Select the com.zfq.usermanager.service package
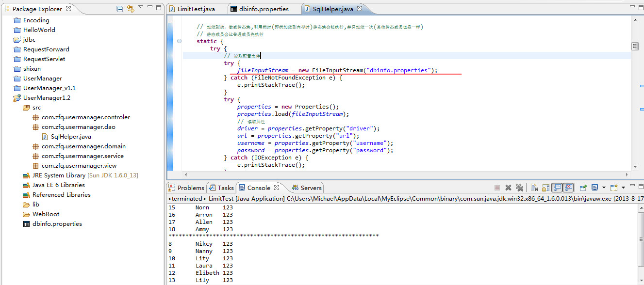This screenshot has width=644, height=285. point(83,156)
